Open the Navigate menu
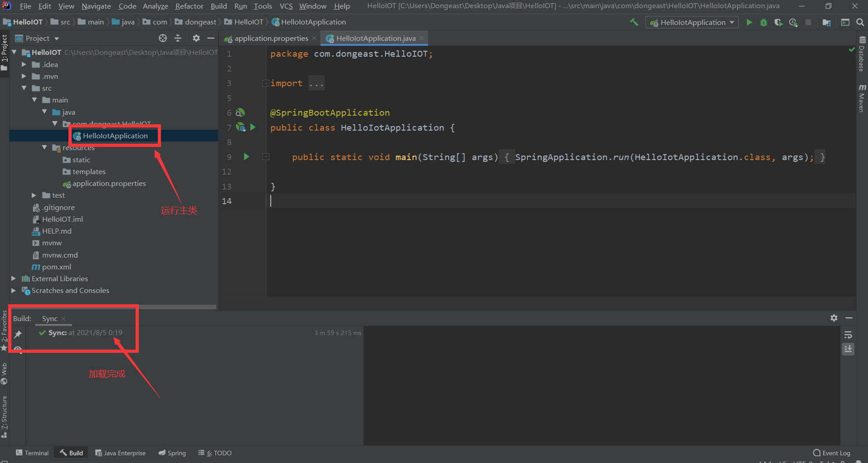 click(96, 6)
